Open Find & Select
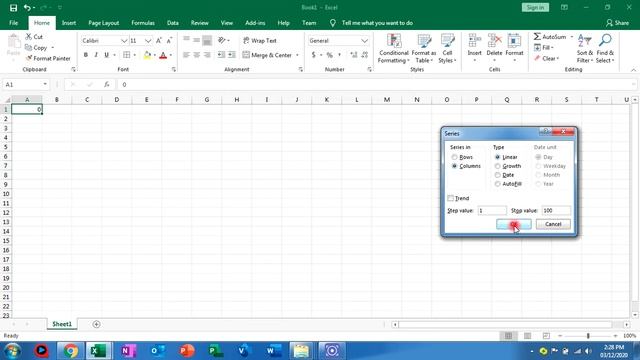 [x=605, y=49]
